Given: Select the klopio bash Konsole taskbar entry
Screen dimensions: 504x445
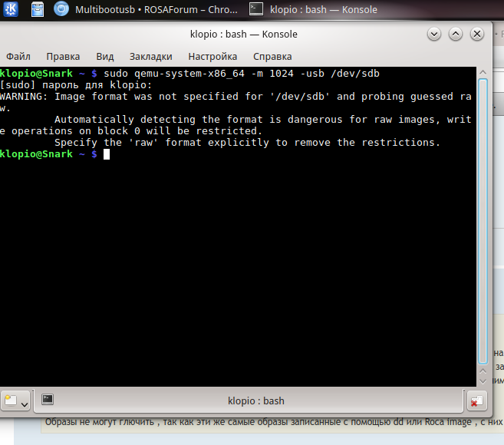Looking at the screenshot, I should pos(314,10).
